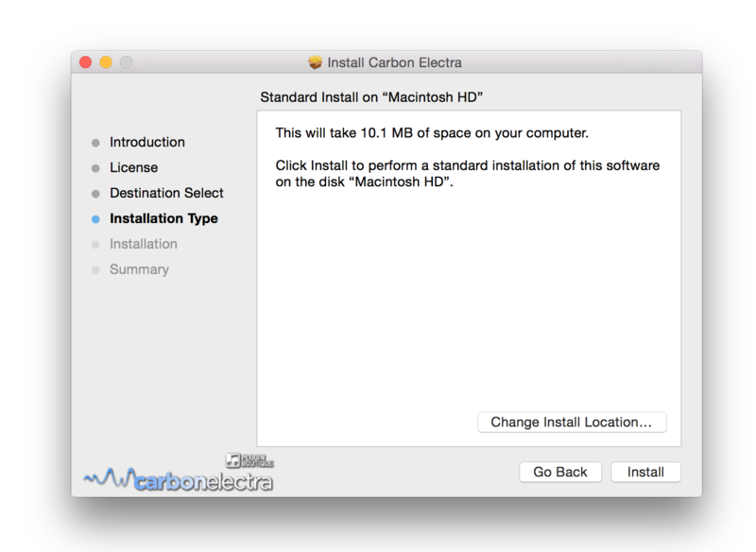Select the Introduction step
Image resolution: width=756 pixels, height=552 pixels.
[x=147, y=142]
